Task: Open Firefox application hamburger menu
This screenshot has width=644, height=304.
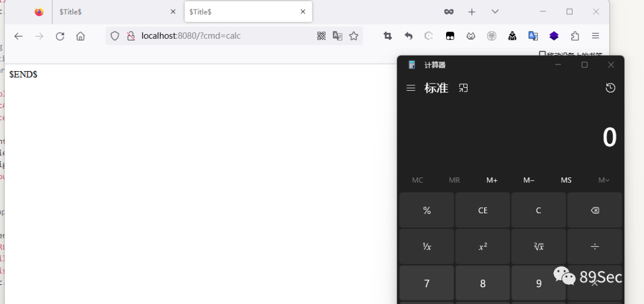Action: point(596,36)
